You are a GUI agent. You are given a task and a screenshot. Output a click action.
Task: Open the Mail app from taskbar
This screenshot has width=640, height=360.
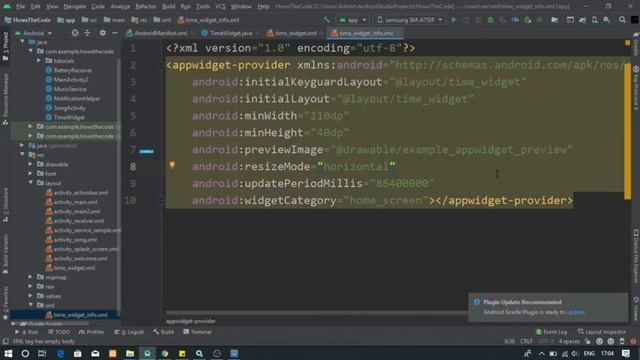click(95, 353)
